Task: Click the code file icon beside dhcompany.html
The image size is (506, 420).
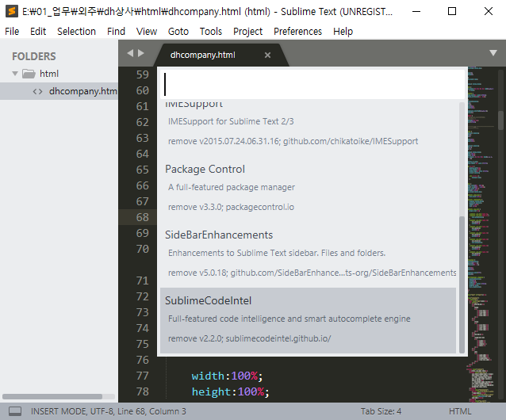Action: [x=37, y=92]
